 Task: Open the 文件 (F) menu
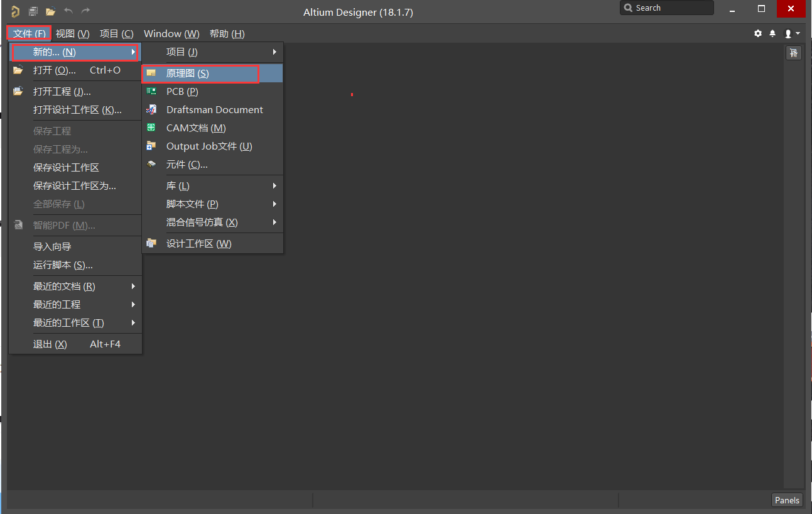coord(30,34)
